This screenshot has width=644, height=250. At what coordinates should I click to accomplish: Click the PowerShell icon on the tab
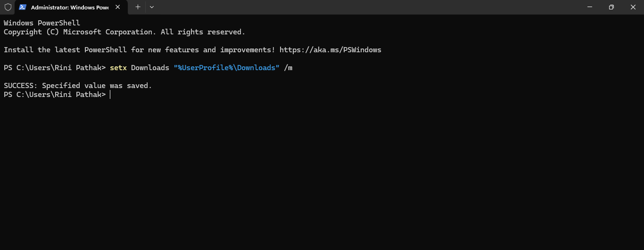(x=23, y=7)
